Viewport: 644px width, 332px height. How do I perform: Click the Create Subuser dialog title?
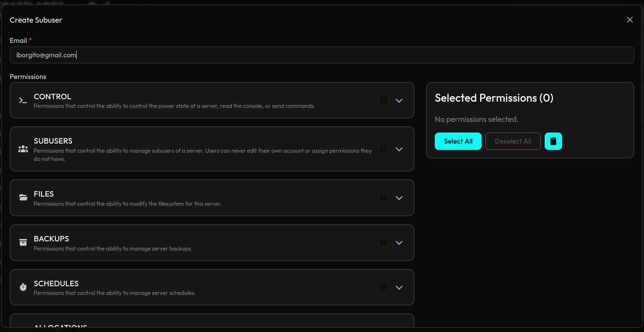36,20
